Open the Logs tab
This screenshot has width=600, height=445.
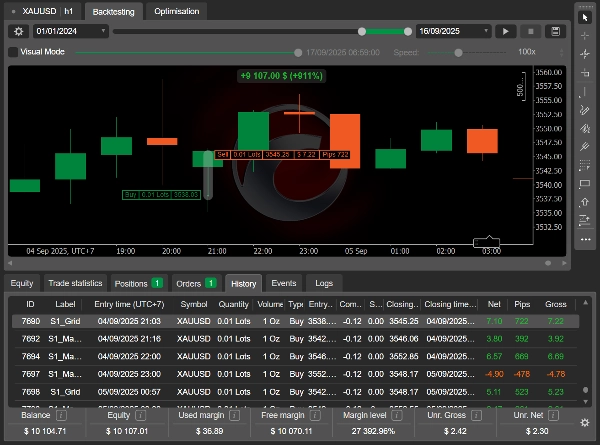click(x=324, y=284)
